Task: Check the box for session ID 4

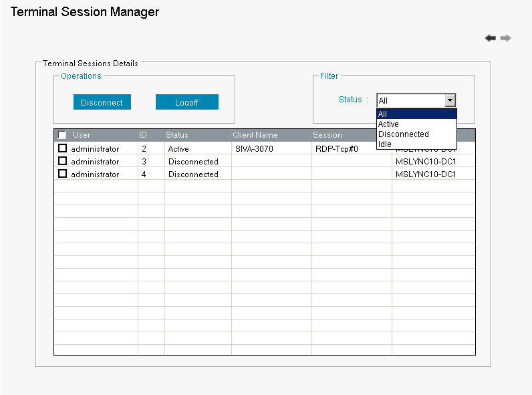Action: 62,173
